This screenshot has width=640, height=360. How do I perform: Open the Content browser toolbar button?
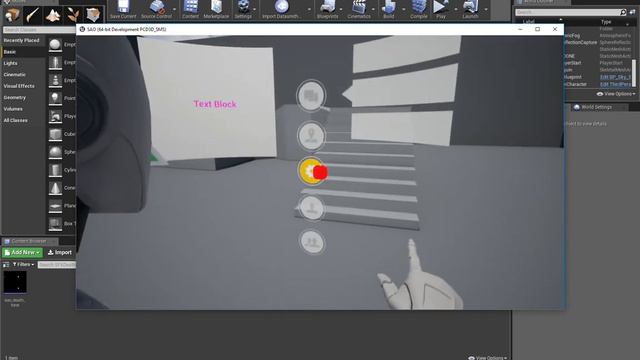(190, 9)
